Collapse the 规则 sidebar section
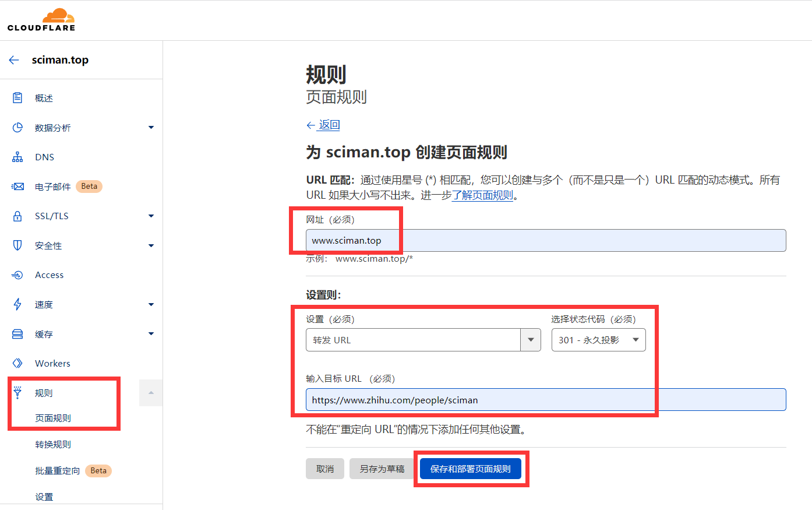This screenshot has height=510, width=812. (151, 393)
